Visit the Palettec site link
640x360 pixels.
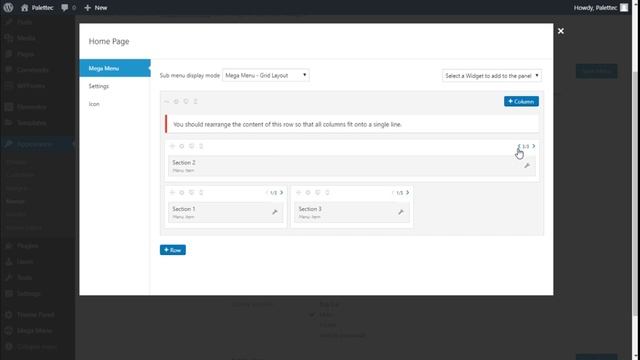coord(37,7)
